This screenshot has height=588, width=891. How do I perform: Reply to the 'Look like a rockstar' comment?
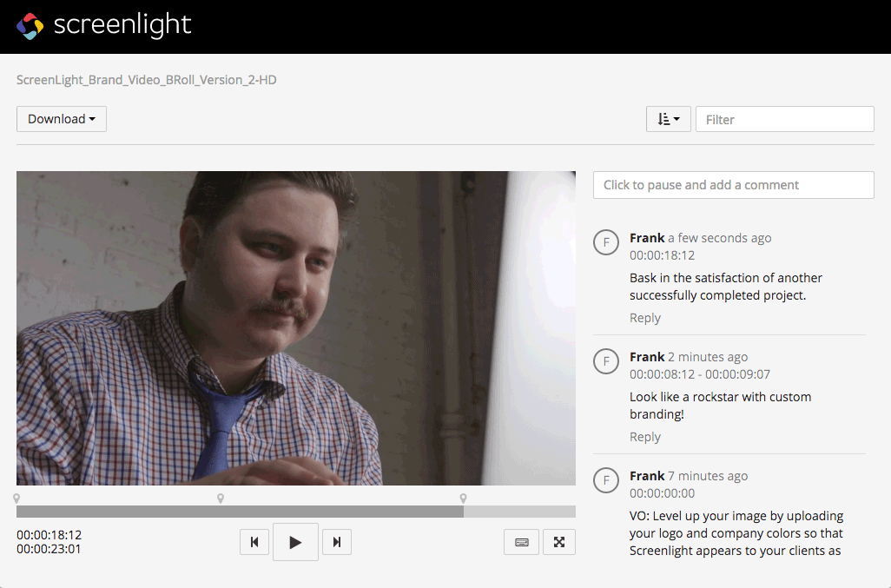645,436
